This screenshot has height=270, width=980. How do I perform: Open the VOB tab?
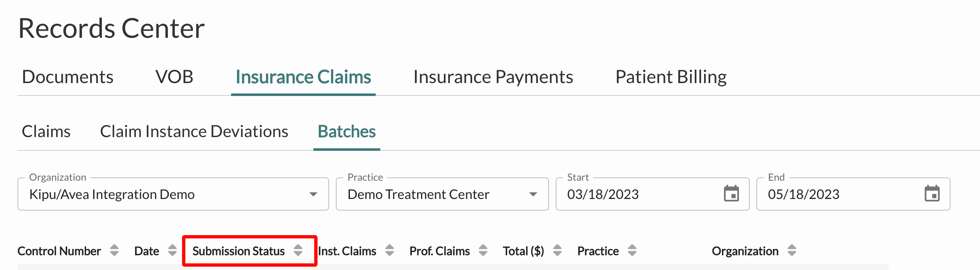tap(174, 77)
